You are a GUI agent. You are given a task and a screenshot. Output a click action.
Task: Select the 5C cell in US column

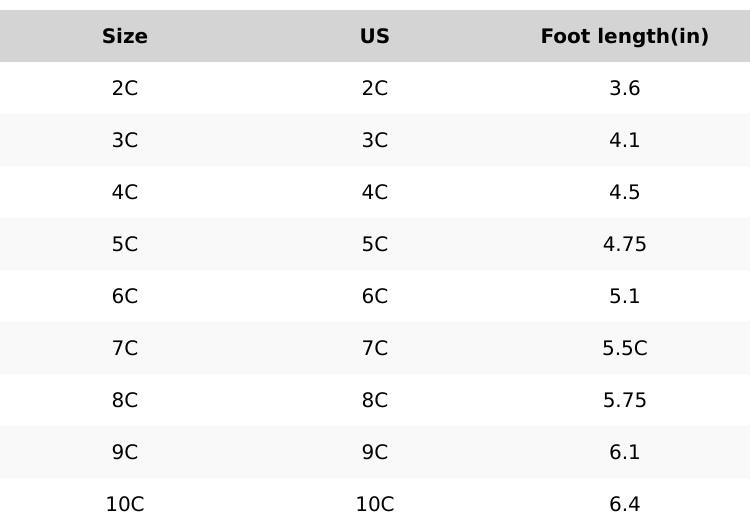tap(375, 244)
